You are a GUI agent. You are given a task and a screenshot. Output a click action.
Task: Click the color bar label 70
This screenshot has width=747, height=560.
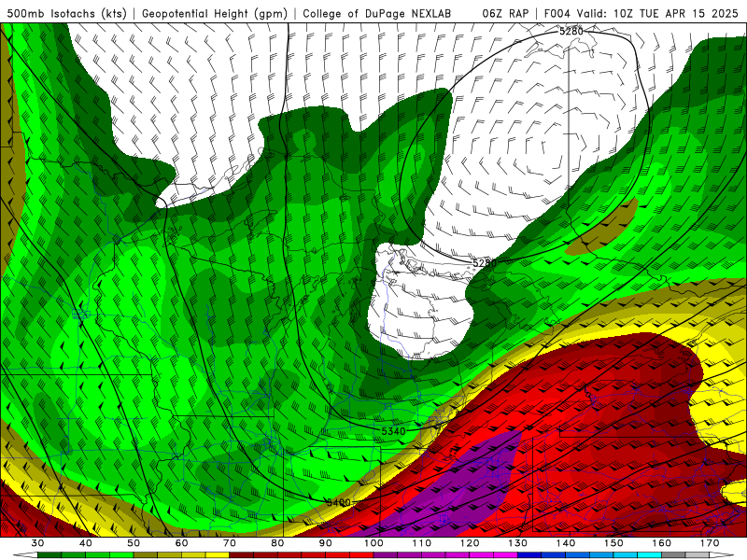click(x=230, y=543)
